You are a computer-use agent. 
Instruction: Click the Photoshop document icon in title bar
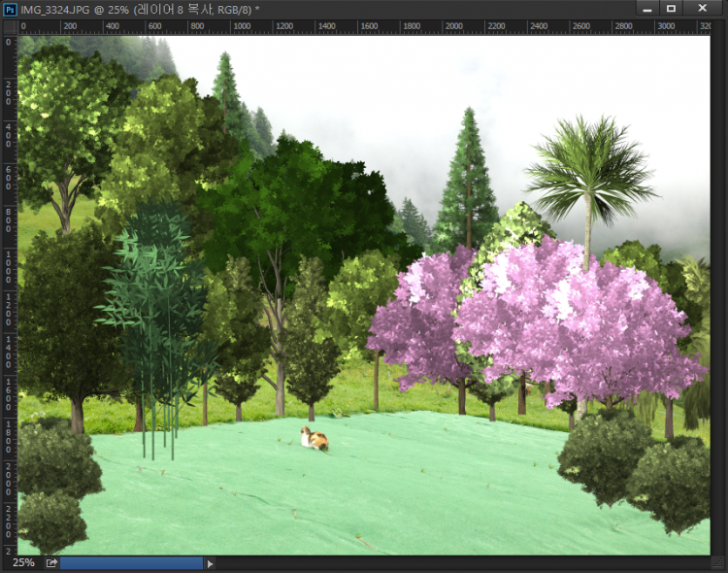(x=11, y=8)
